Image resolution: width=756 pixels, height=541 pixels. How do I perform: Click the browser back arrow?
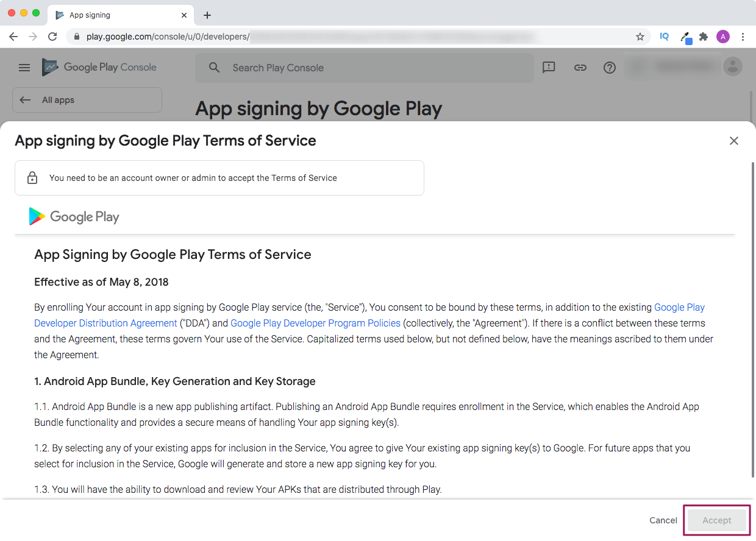[x=13, y=37]
